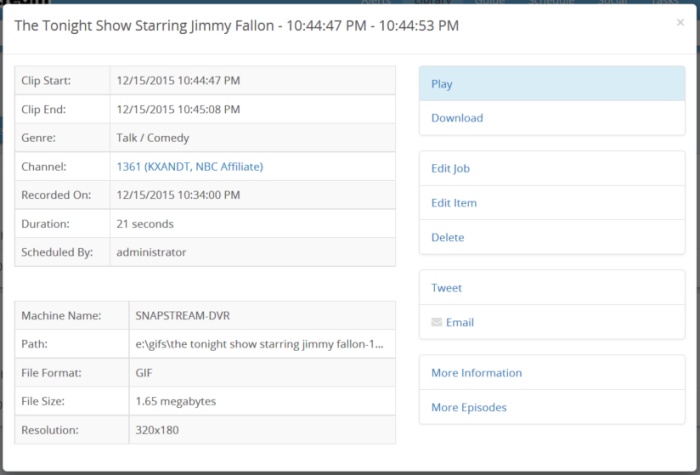This screenshot has height=475, width=700.
Task: Click the Resolution: label
Action: pos(50,430)
